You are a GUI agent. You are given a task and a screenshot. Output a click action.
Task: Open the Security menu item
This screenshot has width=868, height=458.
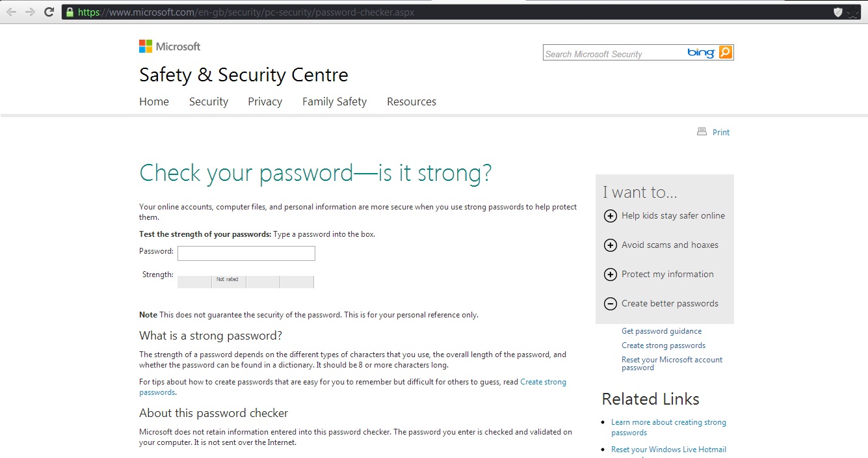(x=208, y=101)
